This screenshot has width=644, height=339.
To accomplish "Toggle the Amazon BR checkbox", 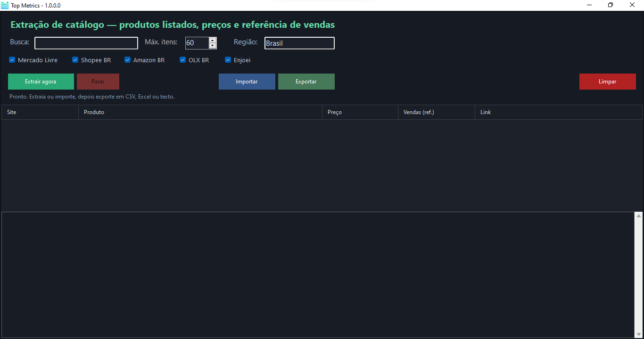I will click(127, 60).
